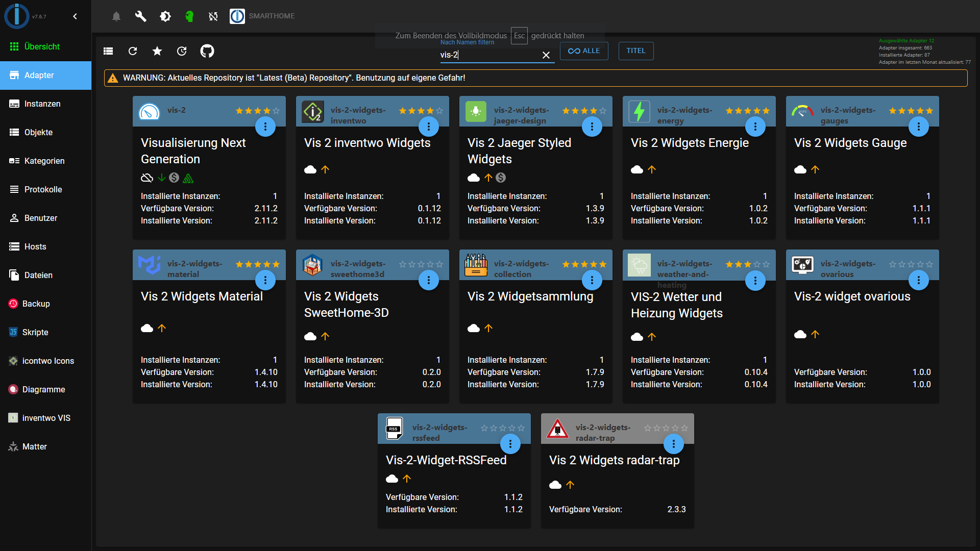Image resolution: width=980 pixels, height=551 pixels.
Task: Collapse the sidebar menu arrow
Action: click(75, 16)
